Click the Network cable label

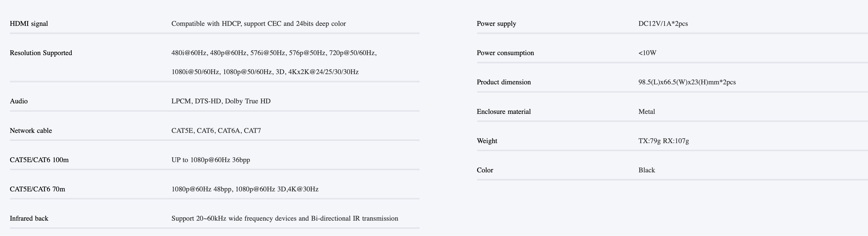coord(31,130)
